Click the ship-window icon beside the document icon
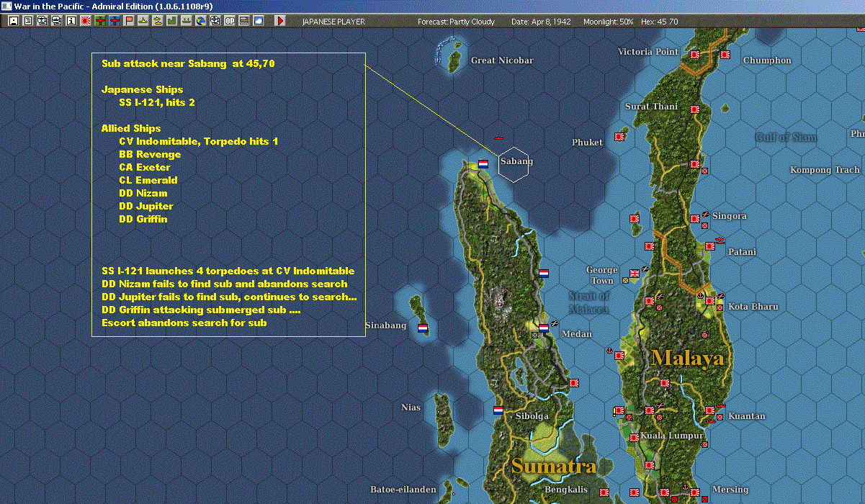 tap(42, 21)
